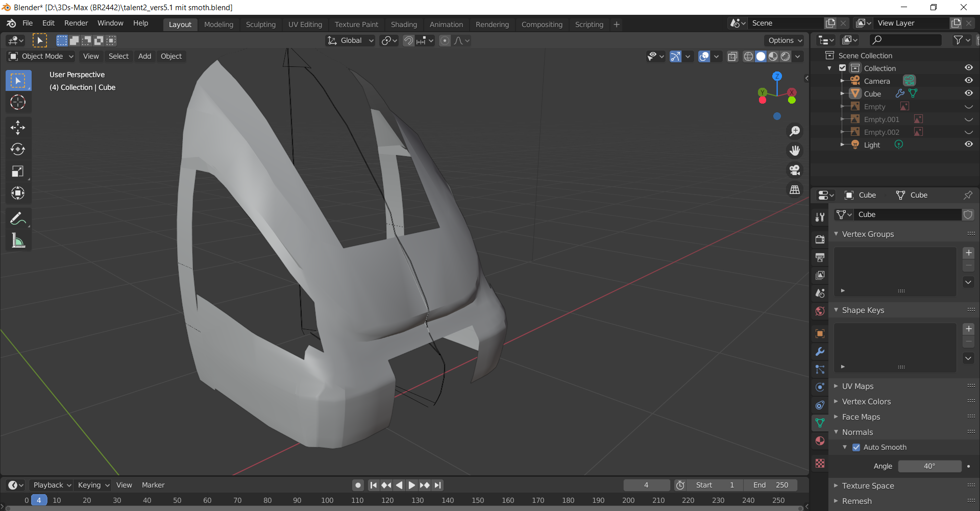Open the Object Mode dropdown
Screen dimensions: 980x511
[x=42, y=56]
